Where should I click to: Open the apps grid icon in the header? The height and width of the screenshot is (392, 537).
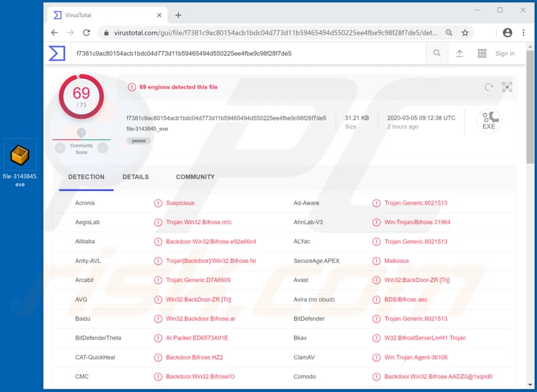482,54
